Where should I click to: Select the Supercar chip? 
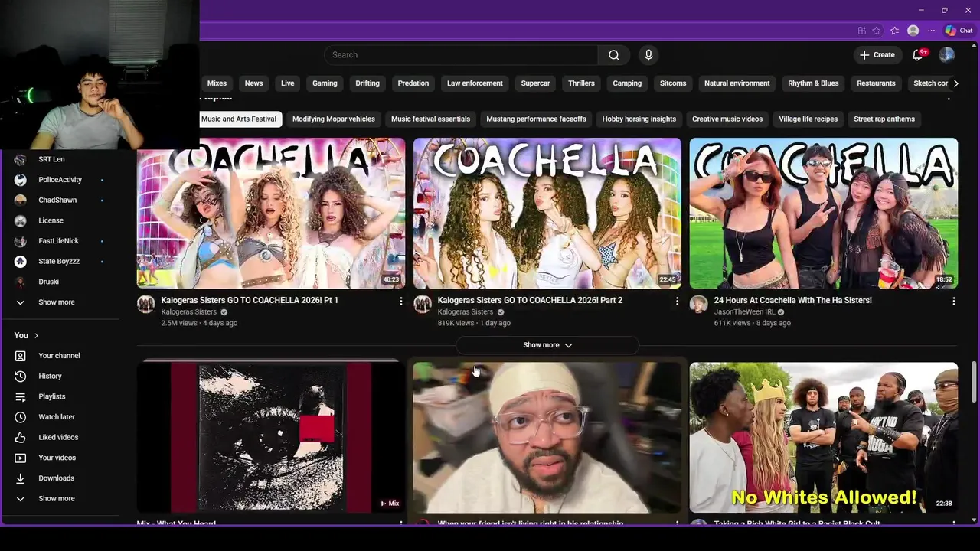coord(535,83)
